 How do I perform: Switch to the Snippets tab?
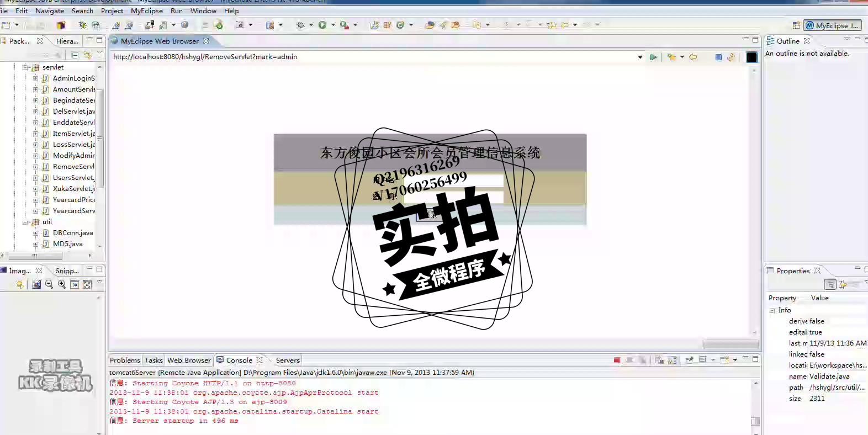coord(67,271)
